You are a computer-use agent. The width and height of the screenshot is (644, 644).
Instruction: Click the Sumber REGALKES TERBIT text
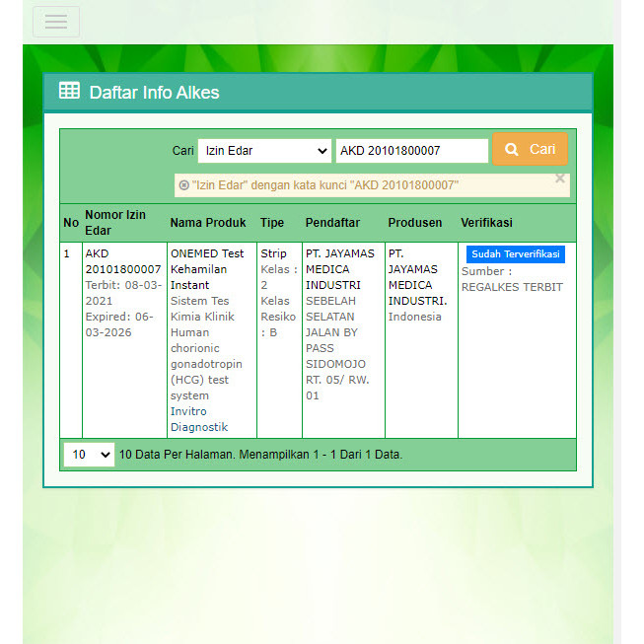click(x=512, y=279)
